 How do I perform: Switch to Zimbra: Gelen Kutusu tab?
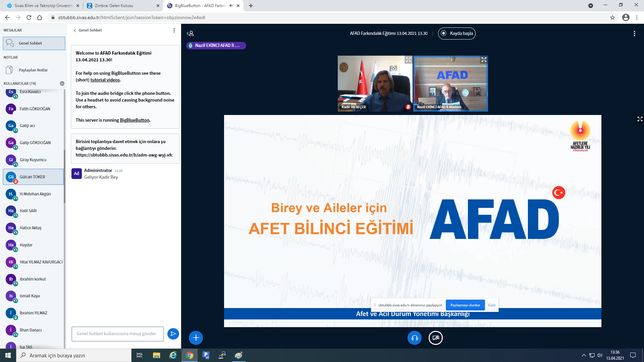point(123,6)
